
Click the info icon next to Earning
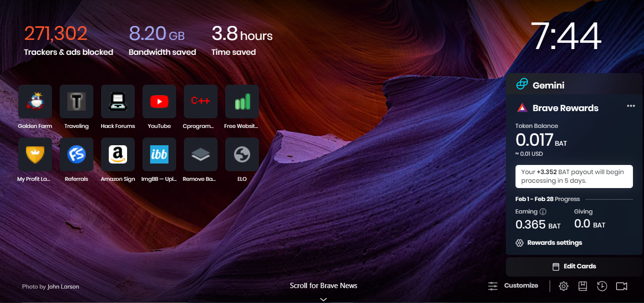coord(543,212)
